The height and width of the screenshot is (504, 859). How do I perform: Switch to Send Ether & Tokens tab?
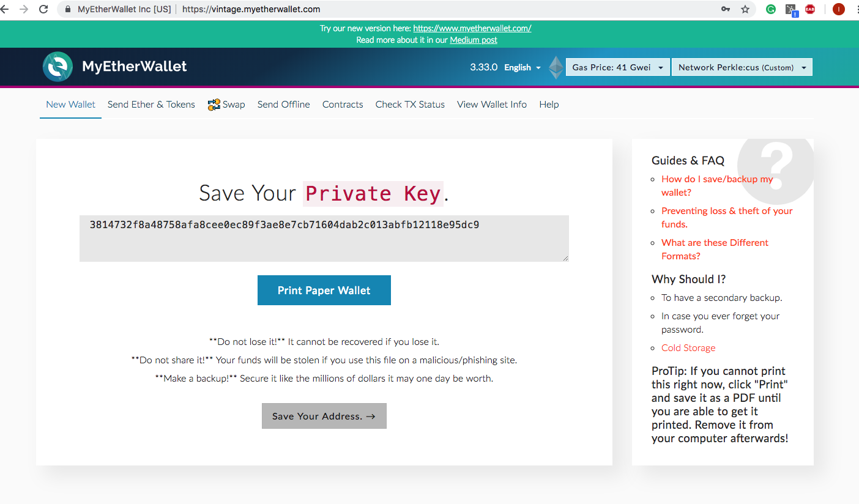point(151,105)
